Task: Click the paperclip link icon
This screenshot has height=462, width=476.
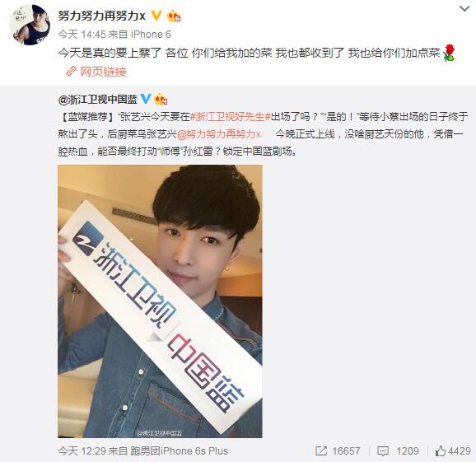Action: click(x=71, y=72)
